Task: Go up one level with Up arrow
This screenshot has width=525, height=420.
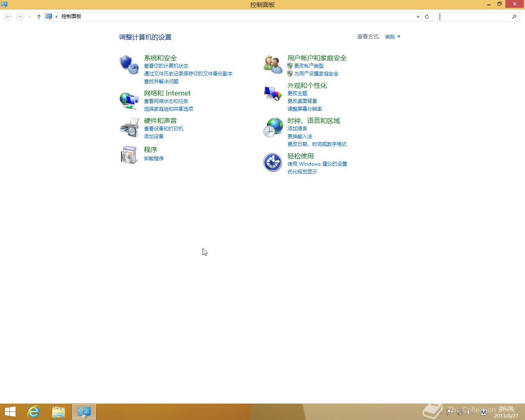Action: tap(39, 17)
